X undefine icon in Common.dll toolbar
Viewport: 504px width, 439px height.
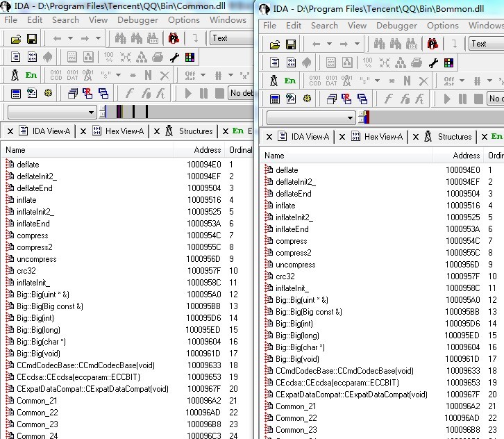(165, 76)
